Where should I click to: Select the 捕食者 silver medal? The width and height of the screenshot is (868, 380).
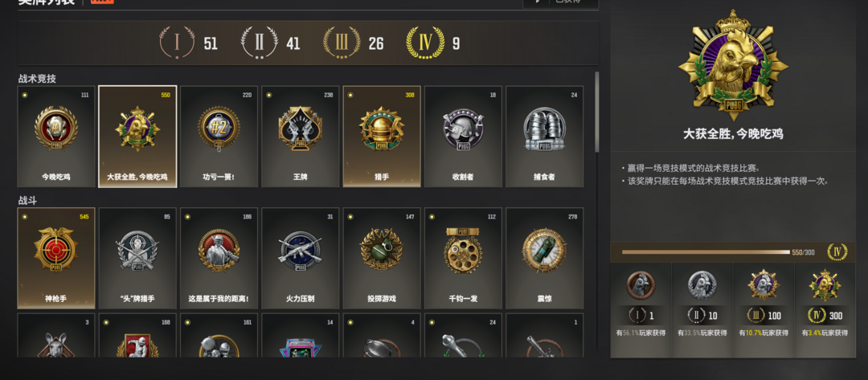pos(544,137)
